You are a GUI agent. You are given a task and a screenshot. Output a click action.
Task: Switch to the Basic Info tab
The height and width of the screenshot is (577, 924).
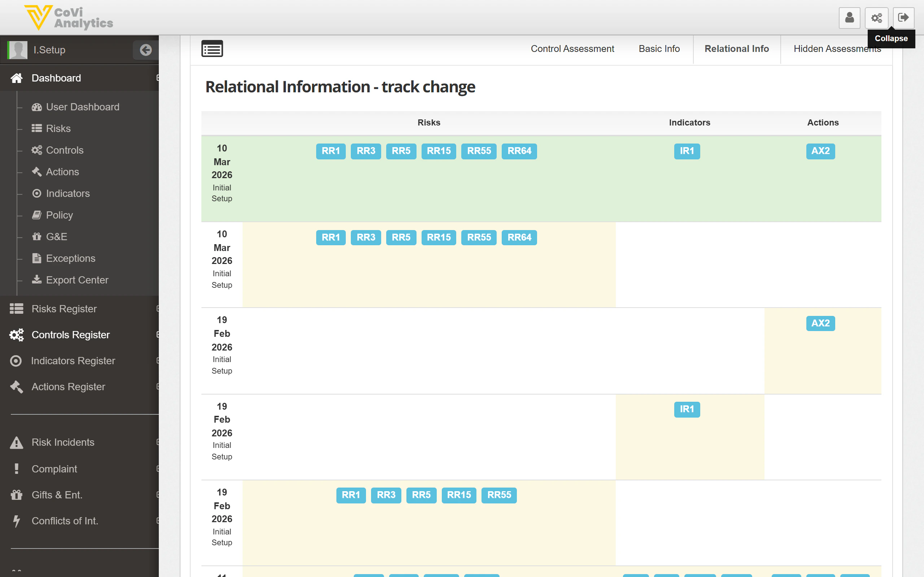(x=659, y=48)
